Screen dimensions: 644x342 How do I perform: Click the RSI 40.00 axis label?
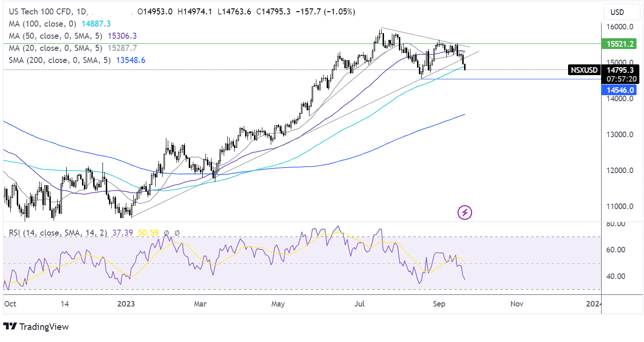617,276
